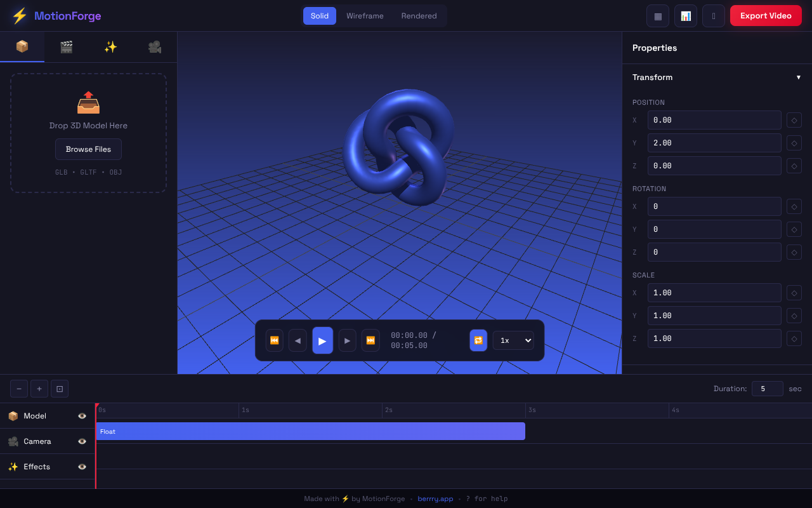Viewport: 812px width, 508px height.
Task: Open the Animations clapperboard tab
Action: 67,47
